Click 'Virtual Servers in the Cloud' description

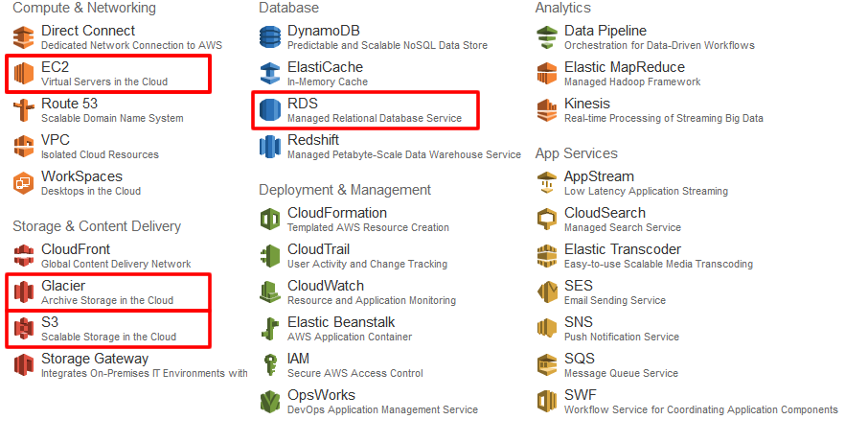104,82
